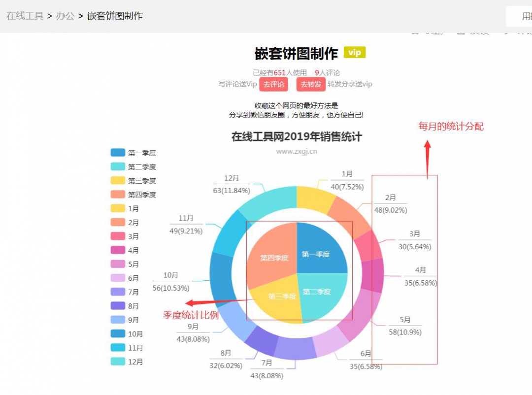
Task: Click the yellow vip badge
Action: pos(355,53)
